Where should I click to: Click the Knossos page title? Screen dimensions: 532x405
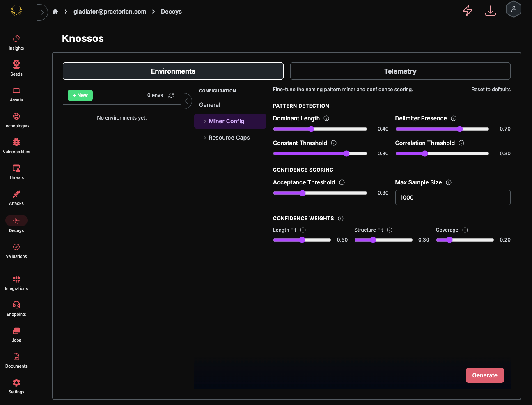point(83,38)
